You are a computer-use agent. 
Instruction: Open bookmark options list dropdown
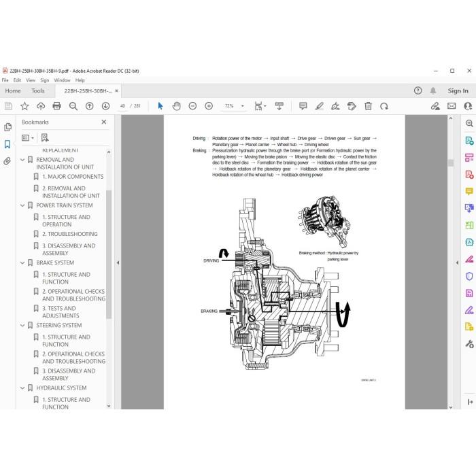point(28,138)
